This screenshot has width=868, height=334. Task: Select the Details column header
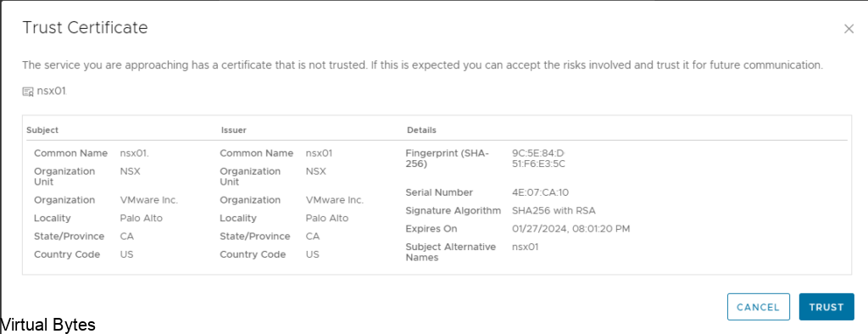tap(422, 131)
